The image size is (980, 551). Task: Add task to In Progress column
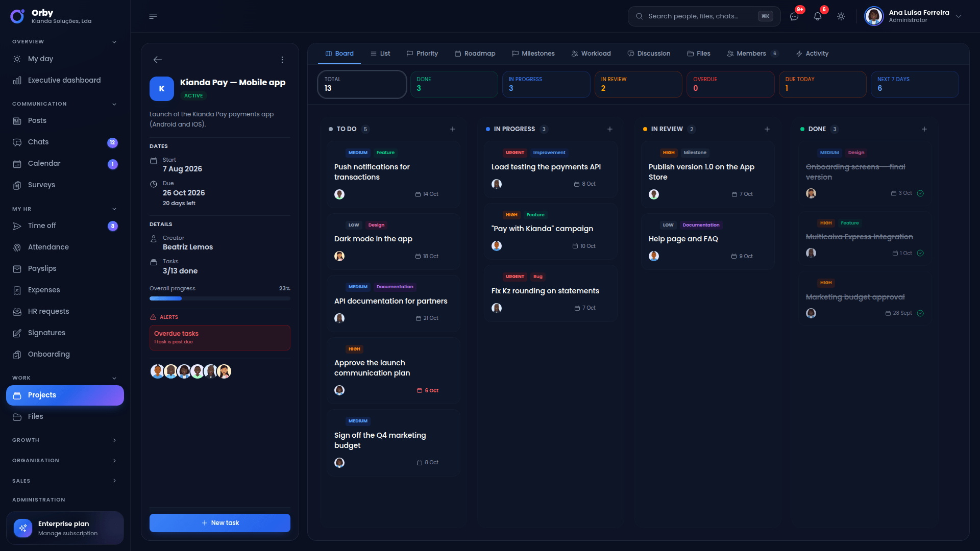(610, 129)
